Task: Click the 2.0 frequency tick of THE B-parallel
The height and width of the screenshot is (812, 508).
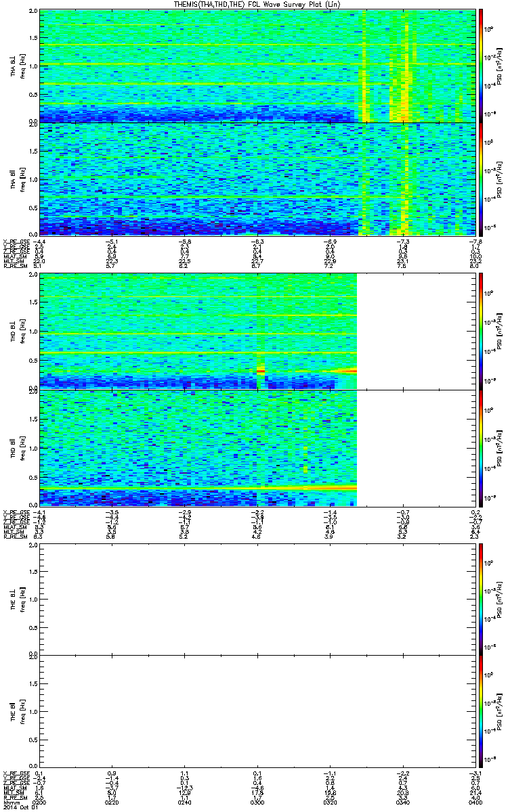Action: coord(33,656)
